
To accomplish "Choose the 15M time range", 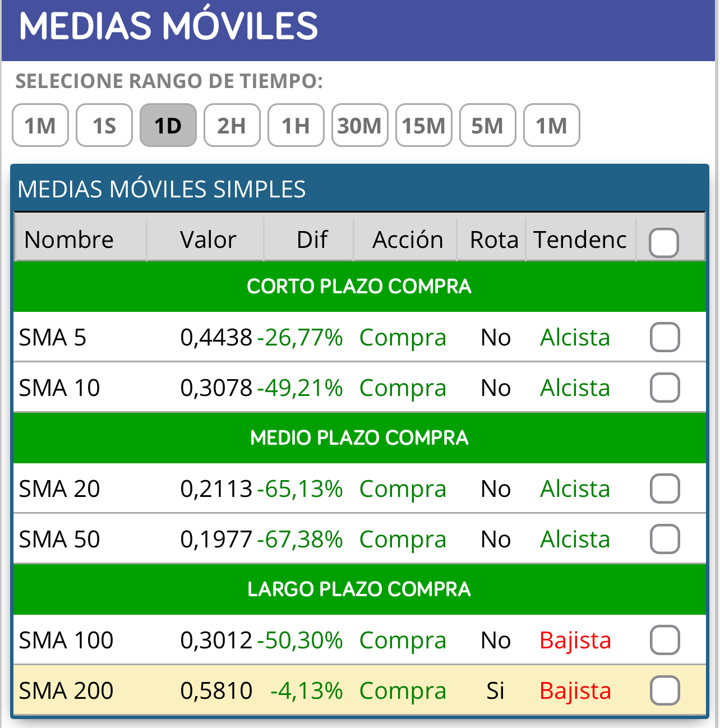I will click(424, 125).
